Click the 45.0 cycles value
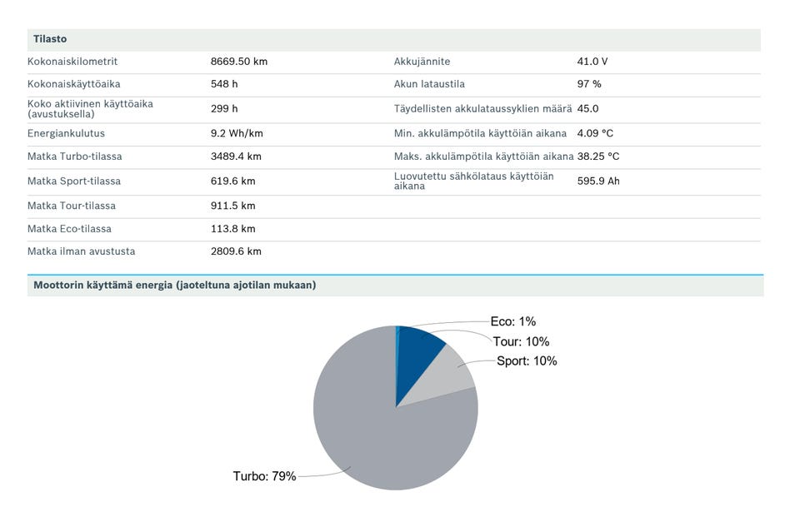This screenshot has width=800, height=532. [587, 108]
